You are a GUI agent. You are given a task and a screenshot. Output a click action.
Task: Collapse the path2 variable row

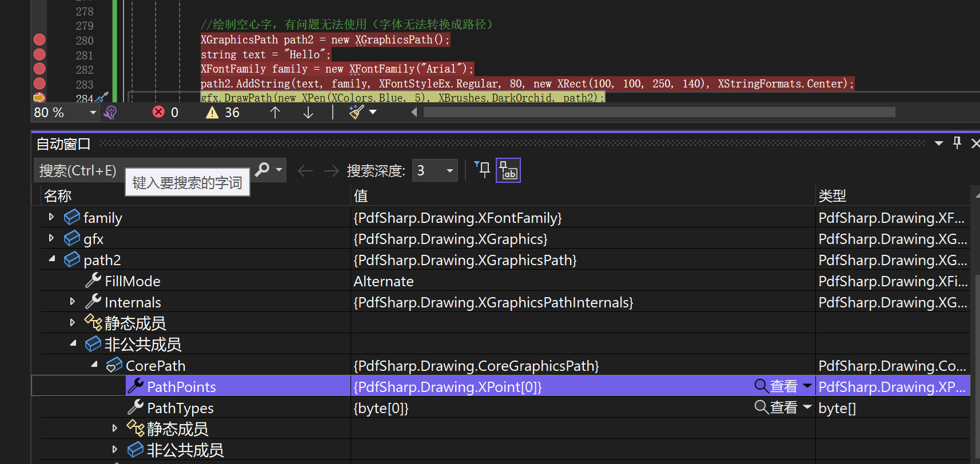[52, 259]
